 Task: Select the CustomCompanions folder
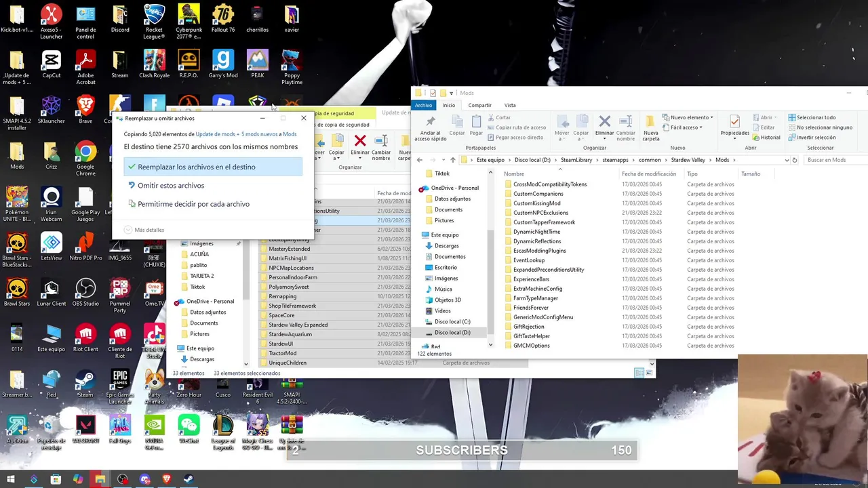(538, 194)
